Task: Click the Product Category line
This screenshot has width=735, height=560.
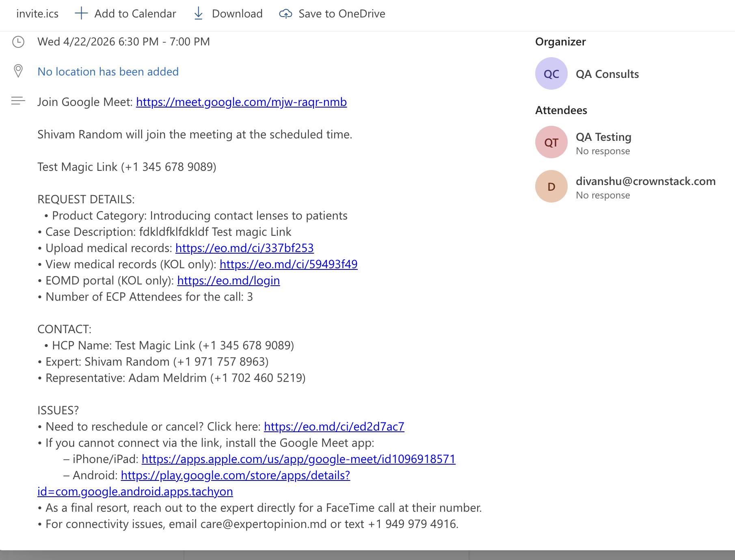Action: click(196, 215)
